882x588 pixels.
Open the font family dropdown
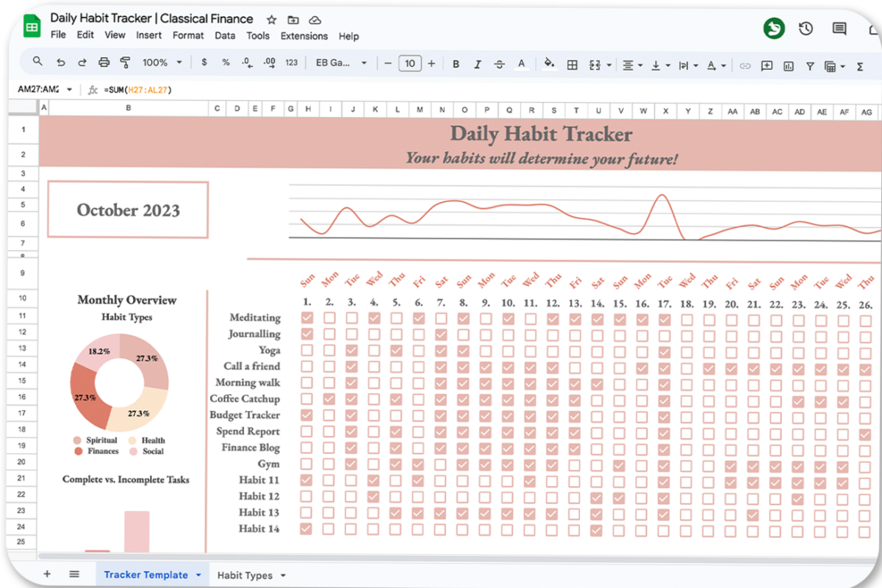click(x=342, y=63)
